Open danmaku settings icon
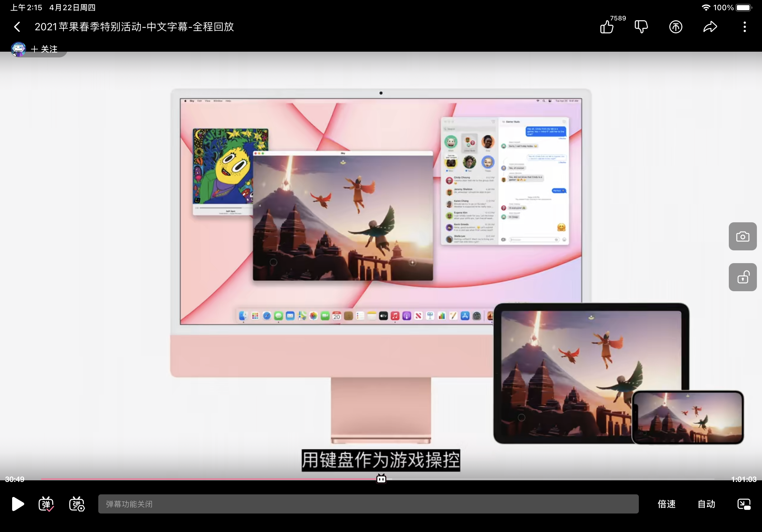The width and height of the screenshot is (762, 532). click(x=77, y=504)
